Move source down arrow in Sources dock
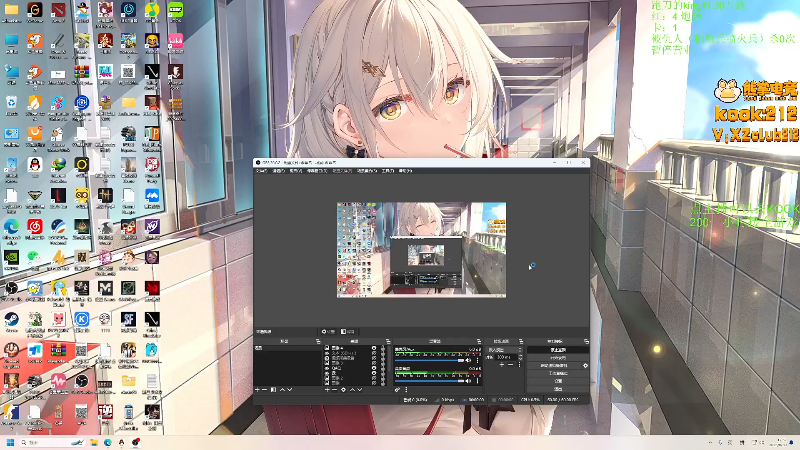 360,390
